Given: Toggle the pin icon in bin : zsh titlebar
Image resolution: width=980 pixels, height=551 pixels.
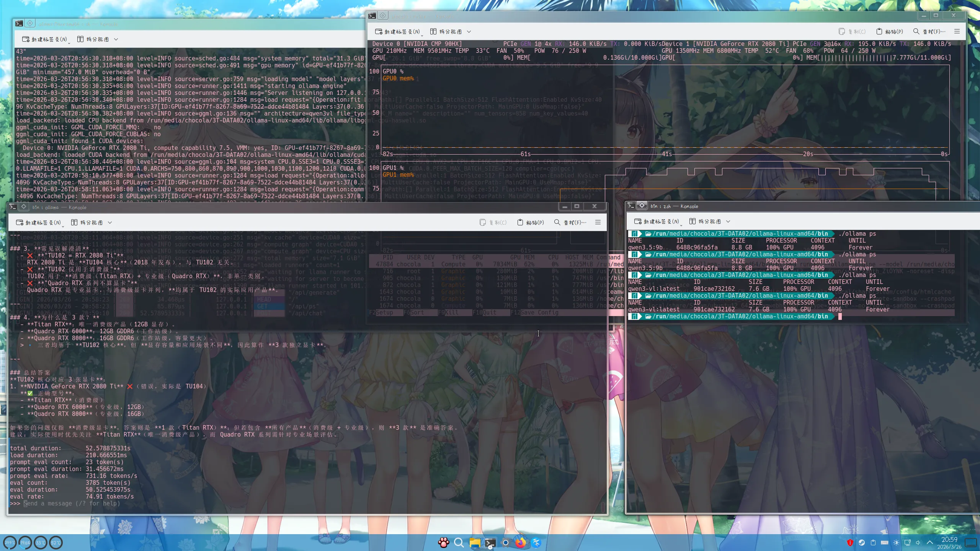Looking at the screenshot, I should point(642,206).
